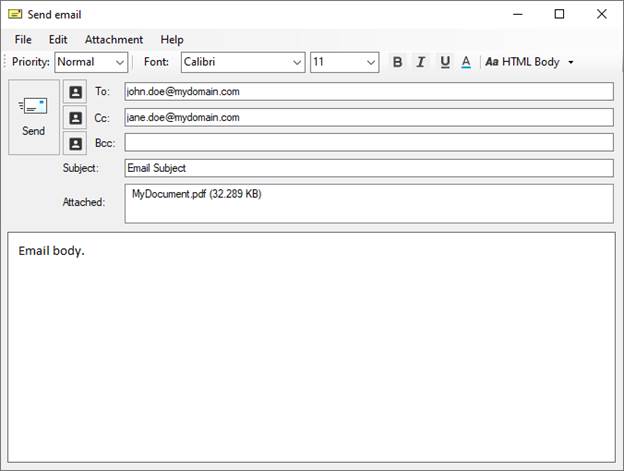Screen dimensions: 624x471
Task: Toggle Bold formatting
Action: point(397,62)
